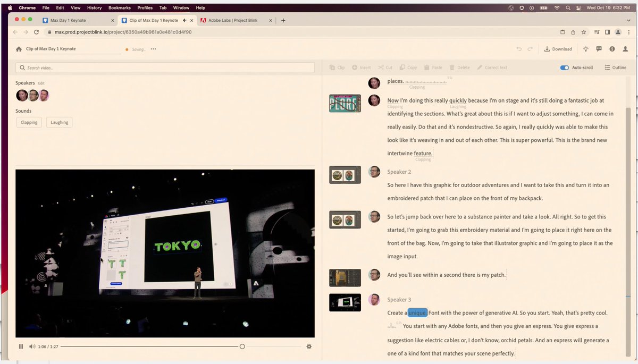
Task: Open Chrome side panel icon
Action: 607,32
